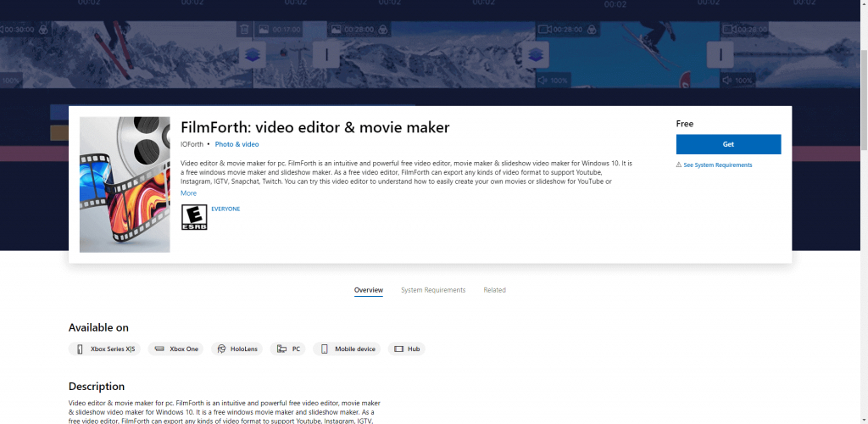Image resolution: width=868 pixels, height=424 pixels.
Task: Click the mobile phone icon
Action: (x=325, y=349)
